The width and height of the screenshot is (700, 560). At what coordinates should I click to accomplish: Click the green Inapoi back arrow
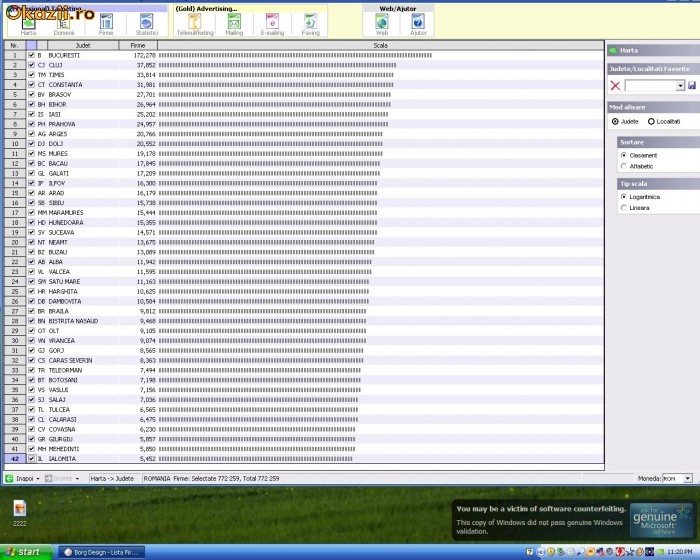(x=9, y=478)
